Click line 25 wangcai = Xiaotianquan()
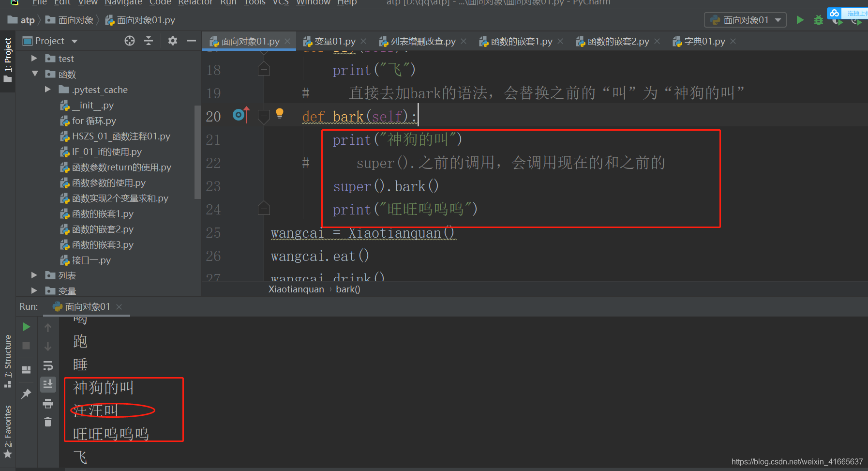 362,233
